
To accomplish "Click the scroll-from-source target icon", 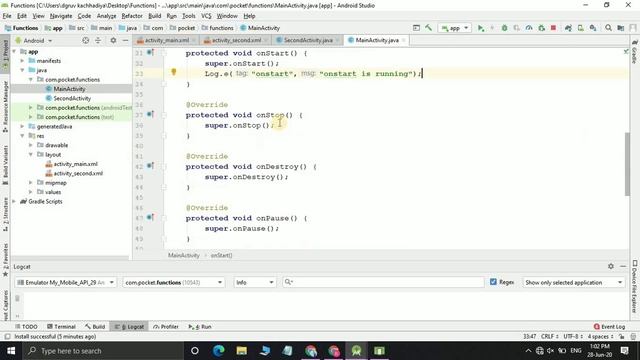I will click(x=85, y=40).
